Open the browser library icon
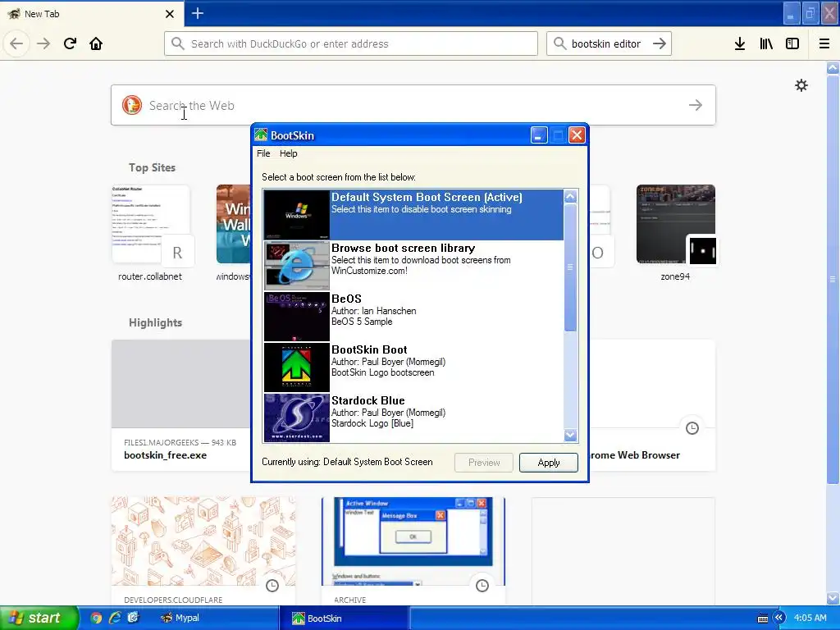Image resolution: width=840 pixels, height=630 pixels. [766, 43]
